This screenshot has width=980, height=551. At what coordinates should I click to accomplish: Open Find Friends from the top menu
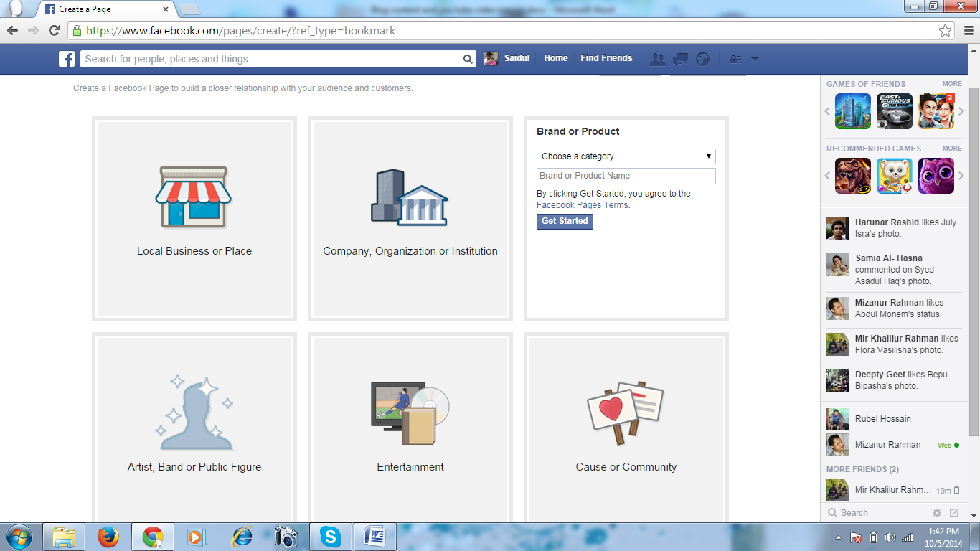point(606,58)
